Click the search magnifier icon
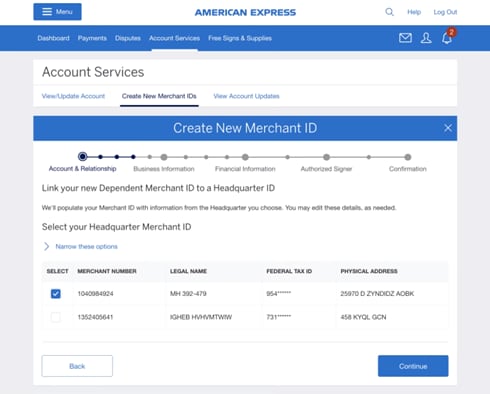Screen dimensions: 490x394 point(389,12)
